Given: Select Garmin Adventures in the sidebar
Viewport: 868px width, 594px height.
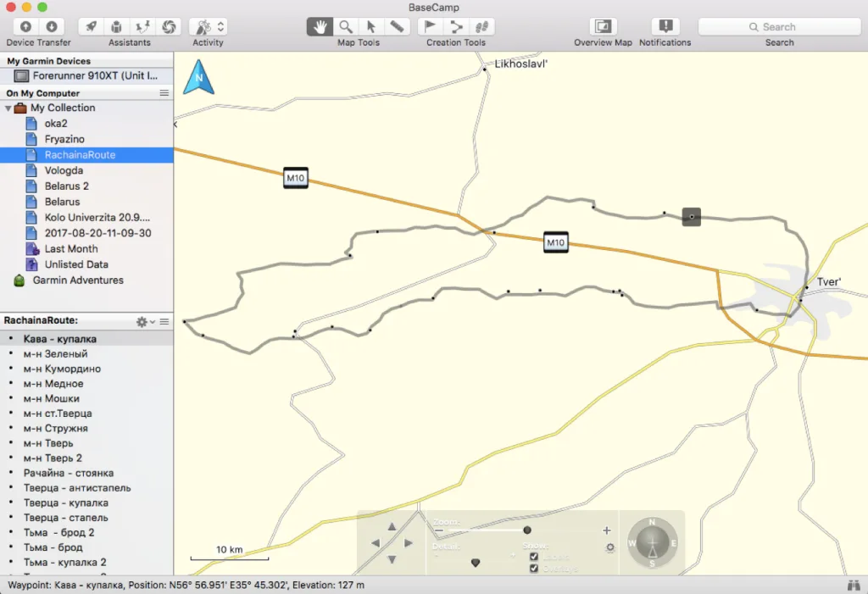Looking at the screenshot, I should (x=86, y=280).
